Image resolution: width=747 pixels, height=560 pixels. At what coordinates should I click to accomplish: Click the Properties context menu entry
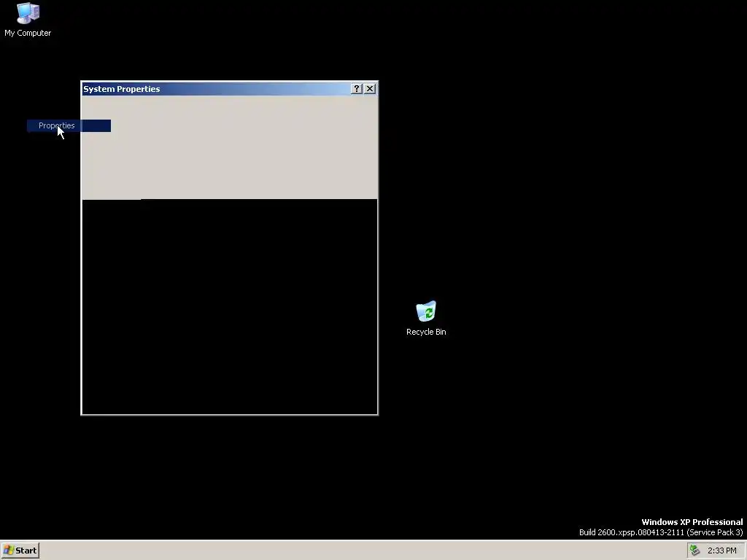pos(69,125)
